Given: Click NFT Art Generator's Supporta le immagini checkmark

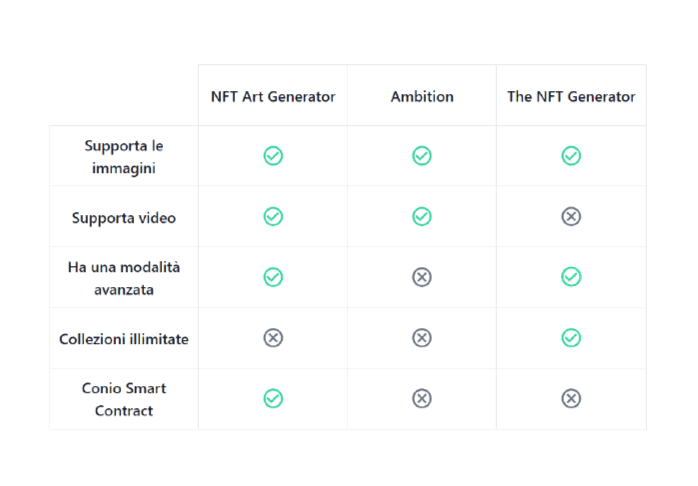Looking at the screenshot, I should coord(273,156).
